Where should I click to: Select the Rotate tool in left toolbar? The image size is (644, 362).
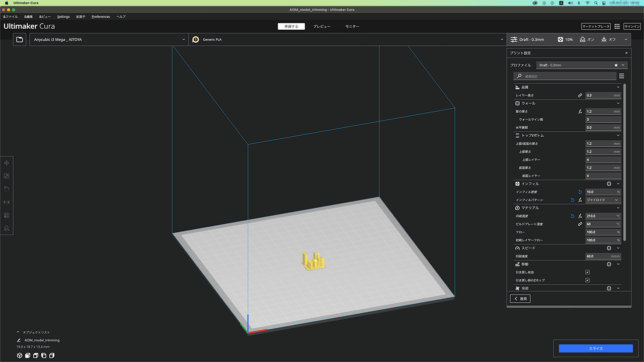pyautogui.click(x=7, y=189)
